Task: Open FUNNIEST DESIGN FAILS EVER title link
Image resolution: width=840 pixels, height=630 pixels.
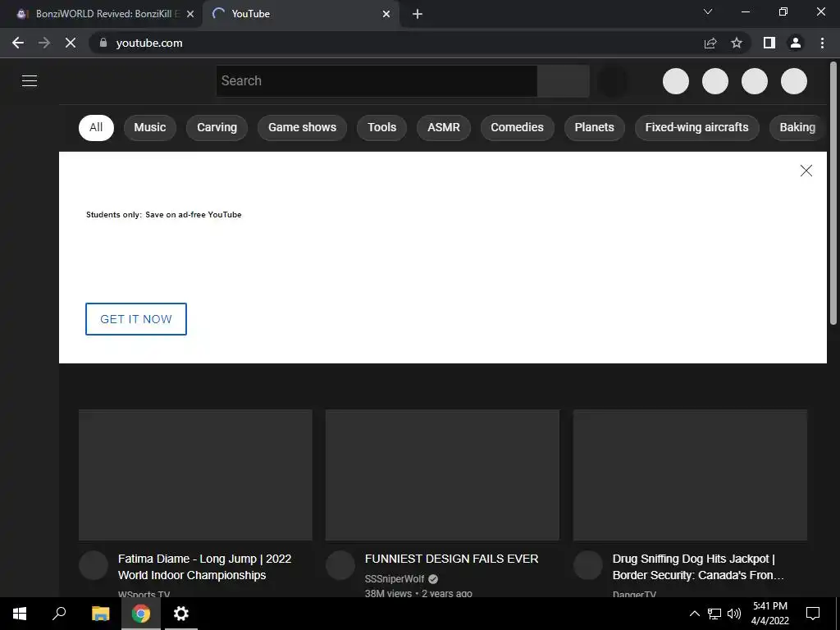Action: 452,559
